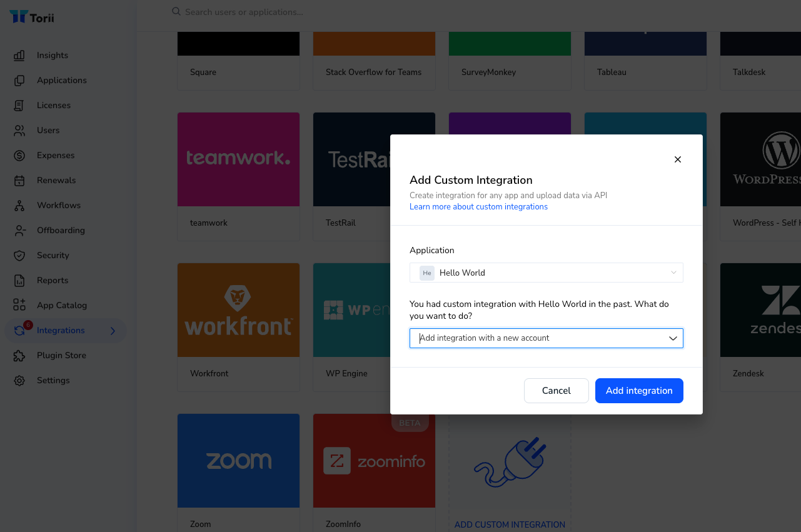Click the ADD CUSTOM INTEGRATION link
Screen dimensions: 801x532
(x=510, y=524)
